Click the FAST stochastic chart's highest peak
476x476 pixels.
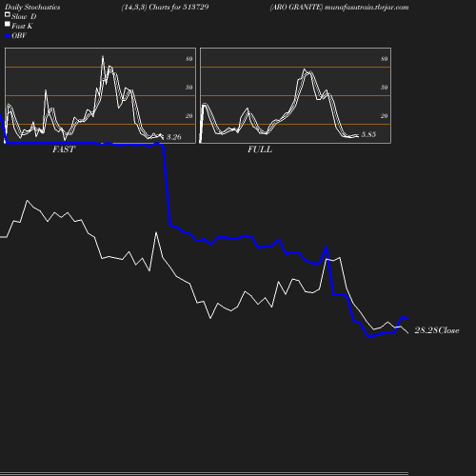pos(103,57)
